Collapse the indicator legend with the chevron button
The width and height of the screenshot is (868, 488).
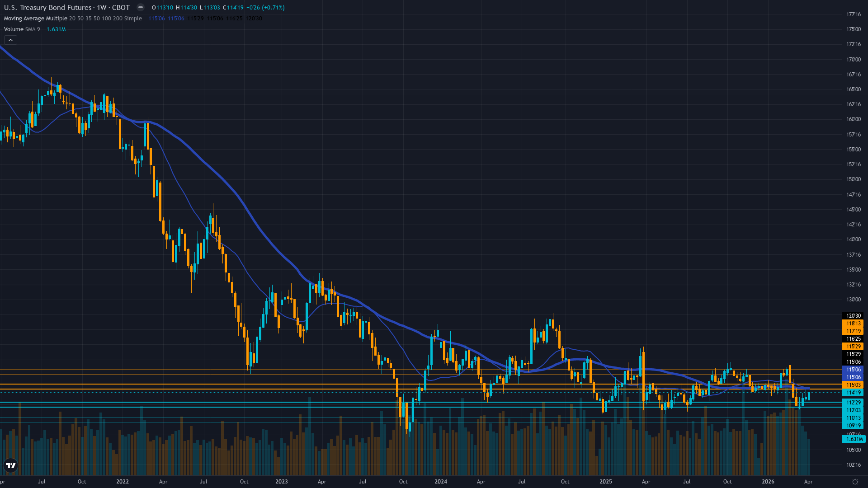pos(10,40)
